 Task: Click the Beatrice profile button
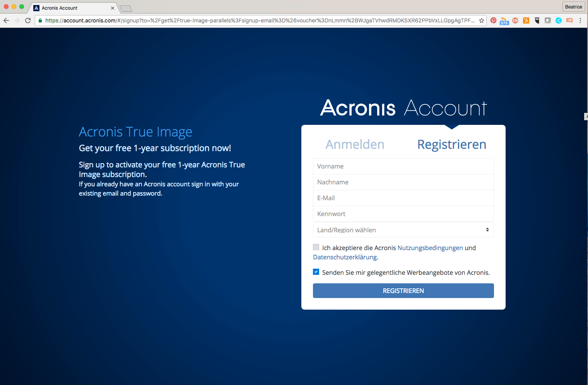click(574, 7)
